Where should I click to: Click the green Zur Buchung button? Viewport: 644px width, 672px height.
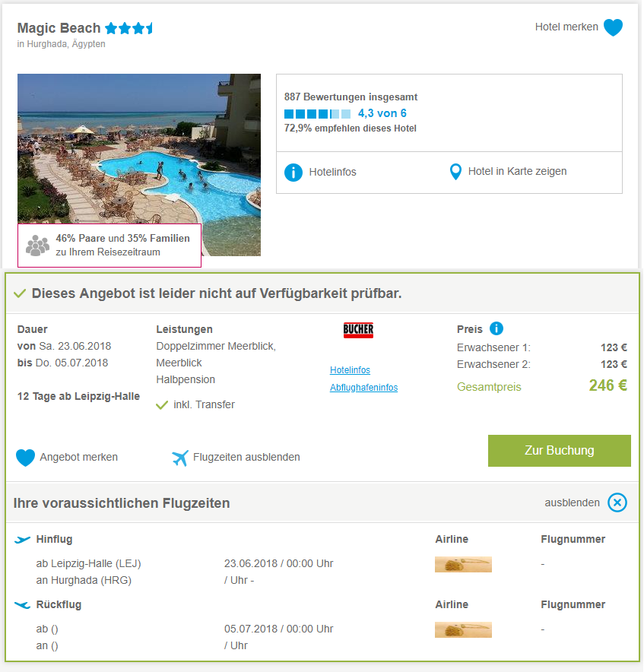tap(560, 451)
